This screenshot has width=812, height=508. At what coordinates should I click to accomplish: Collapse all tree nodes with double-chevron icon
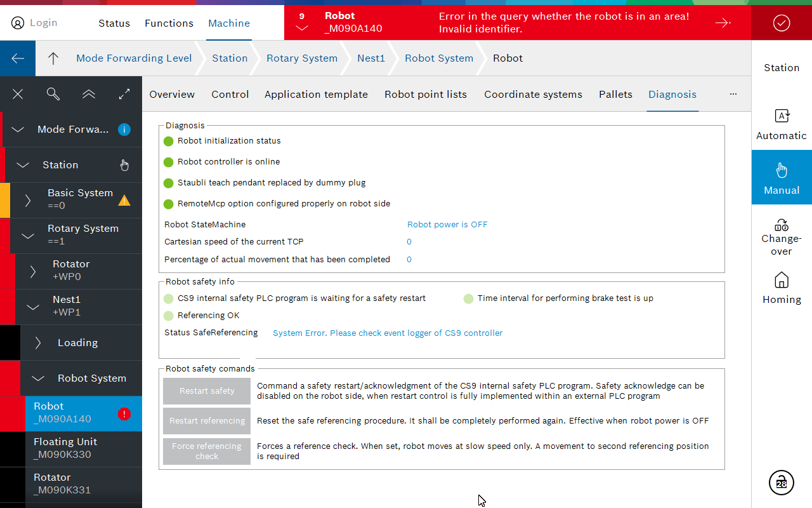[89, 94]
